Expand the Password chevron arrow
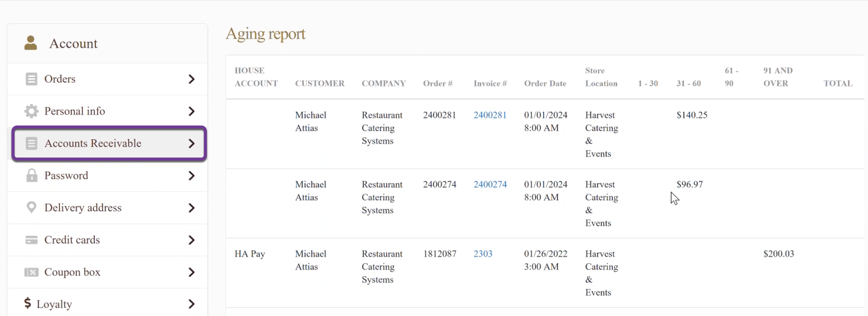This screenshot has height=316, width=868. click(x=192, y=175)
